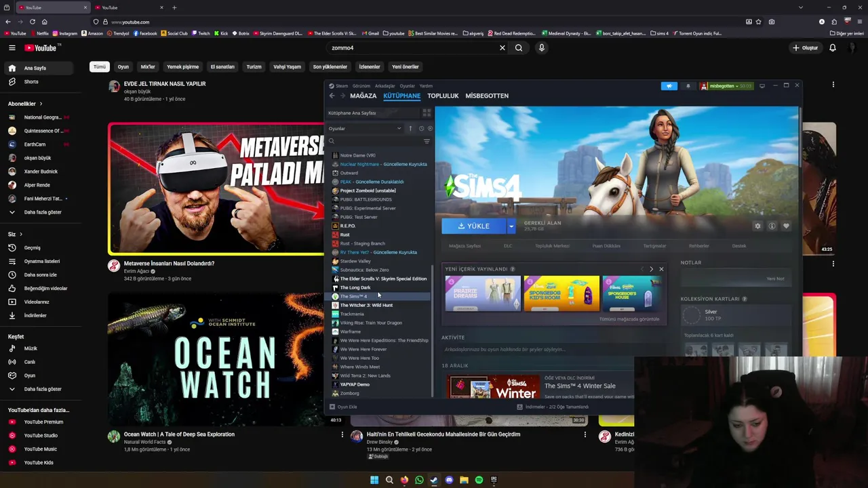
Task: Click Oyun Ekle plus icon in Steam footer
Action: [x=332, y=407]
